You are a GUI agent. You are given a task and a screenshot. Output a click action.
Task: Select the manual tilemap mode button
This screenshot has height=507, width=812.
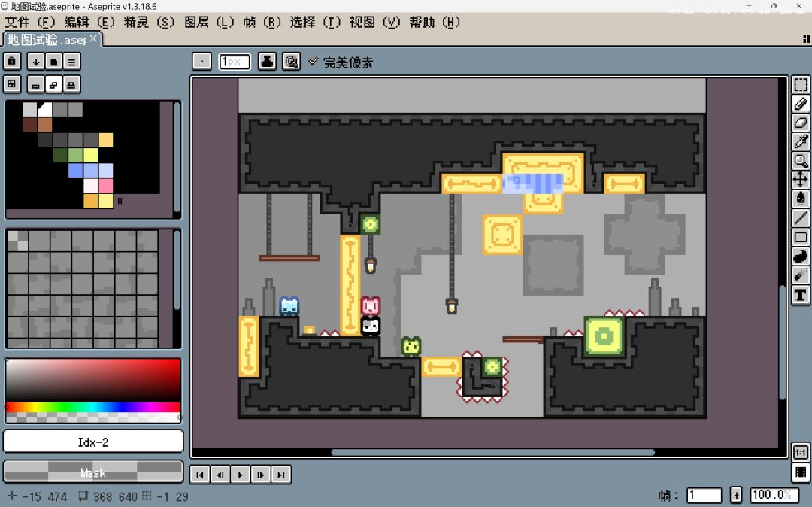[36, 84]
